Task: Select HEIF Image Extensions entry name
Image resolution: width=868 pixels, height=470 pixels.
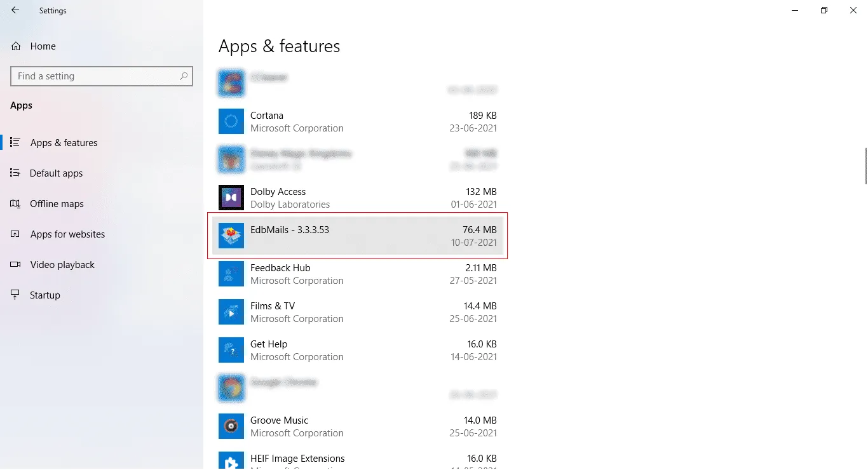Action: [297, 459]
